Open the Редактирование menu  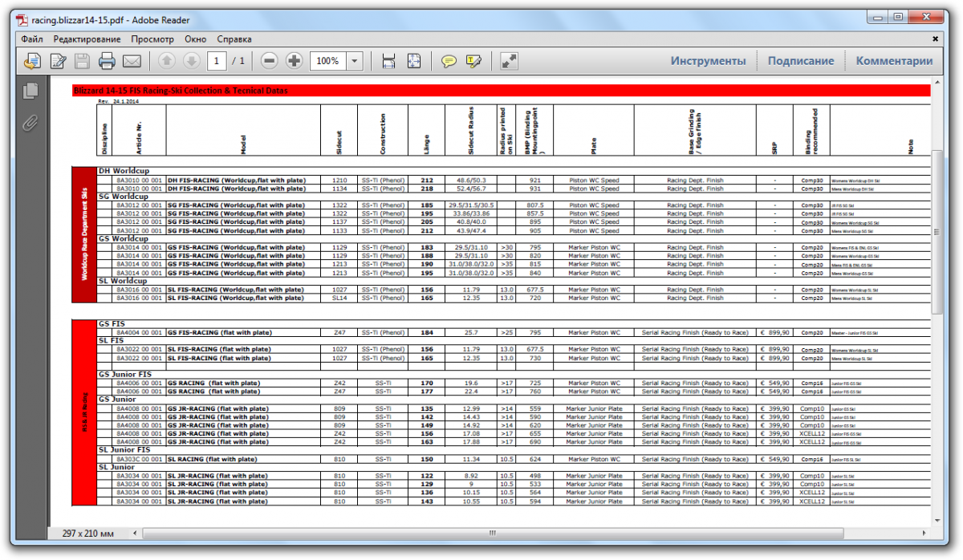[x=87, y=39]
